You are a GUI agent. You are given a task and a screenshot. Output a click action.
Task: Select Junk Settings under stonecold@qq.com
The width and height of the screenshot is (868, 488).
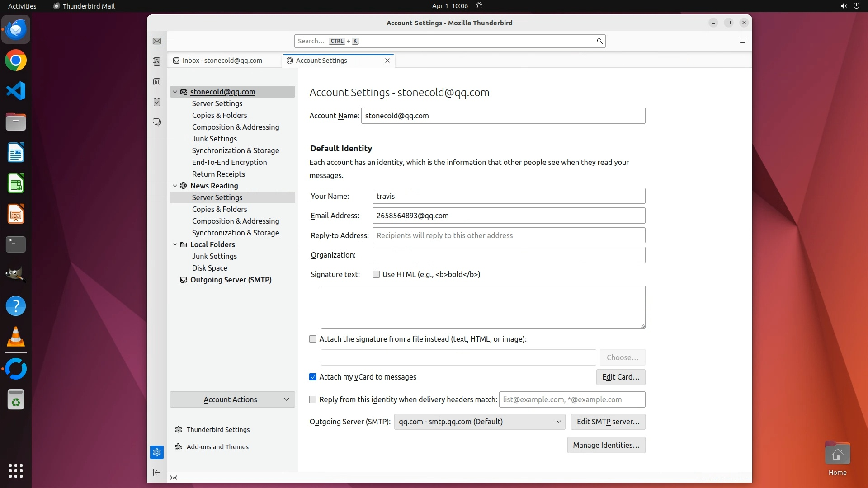click(x=214, y=139)
